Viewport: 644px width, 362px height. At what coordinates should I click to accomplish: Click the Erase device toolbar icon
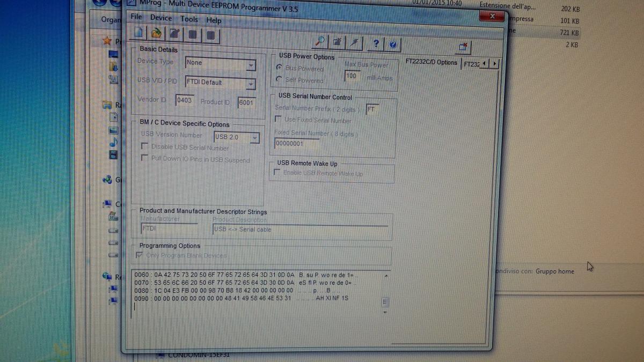[x=337, y=42]
